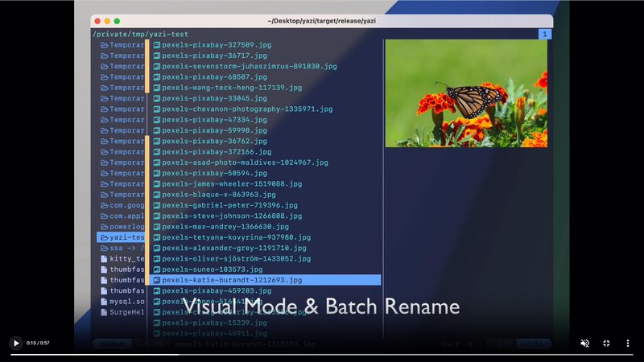Screen dimensions: 644x362
Task: Click the /private/tmp/yazi-test path header
Action: [x=141, y=35]
